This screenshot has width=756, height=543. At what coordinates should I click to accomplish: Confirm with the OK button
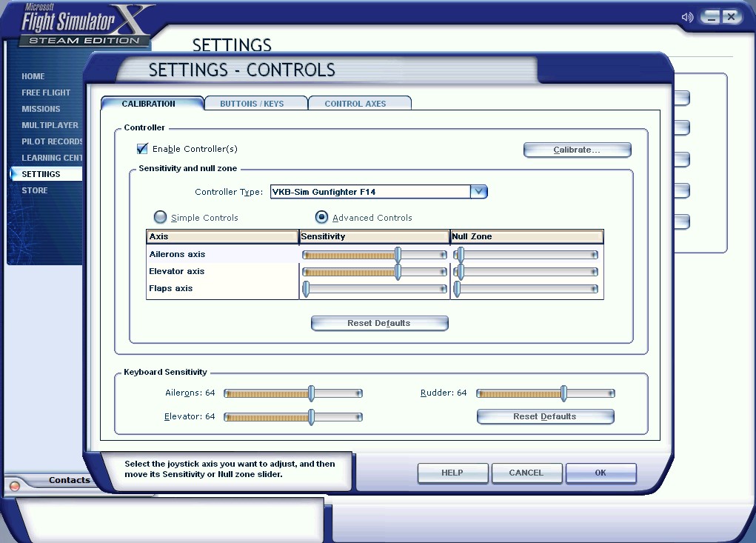point(601,473)
